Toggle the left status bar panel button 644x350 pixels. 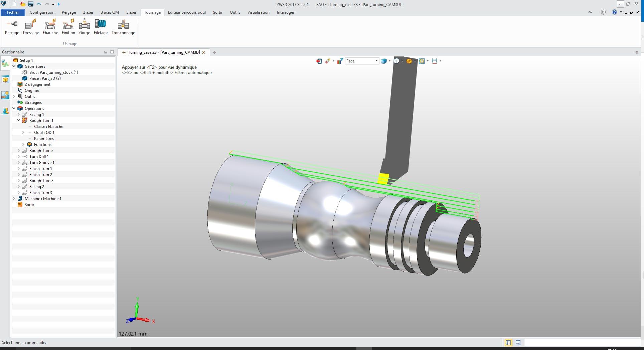pos(508,343)
